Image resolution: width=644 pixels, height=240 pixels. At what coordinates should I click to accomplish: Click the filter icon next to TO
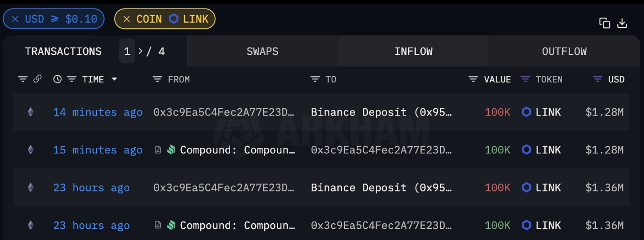[315, 79]
